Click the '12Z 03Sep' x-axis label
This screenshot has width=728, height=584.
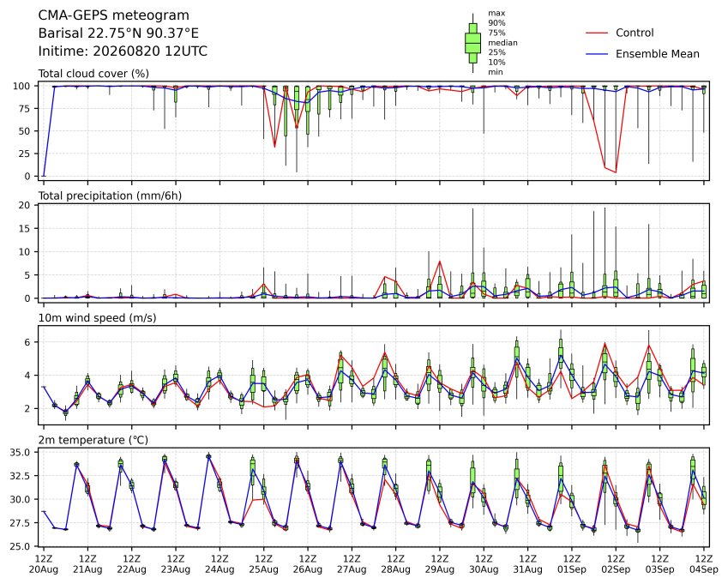[659, 564]
